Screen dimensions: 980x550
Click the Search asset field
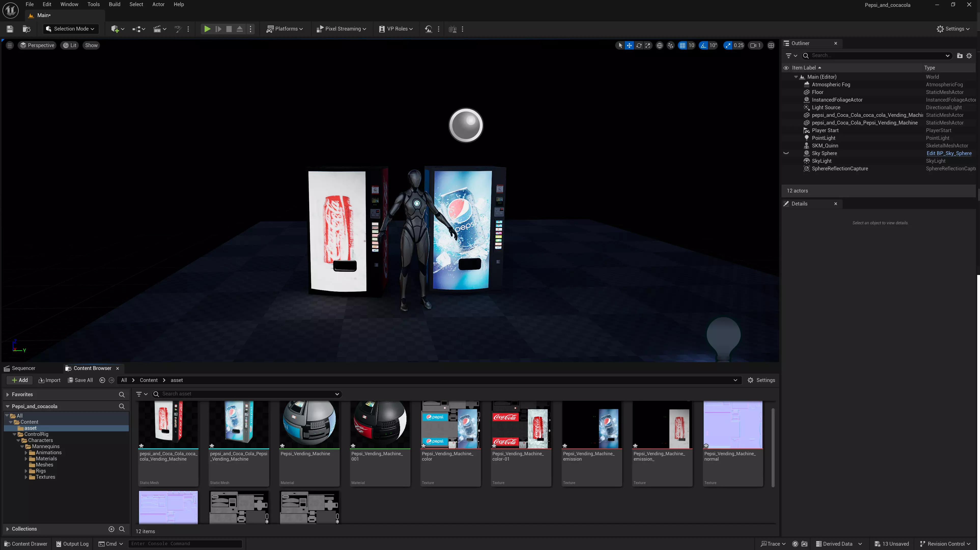247,394
